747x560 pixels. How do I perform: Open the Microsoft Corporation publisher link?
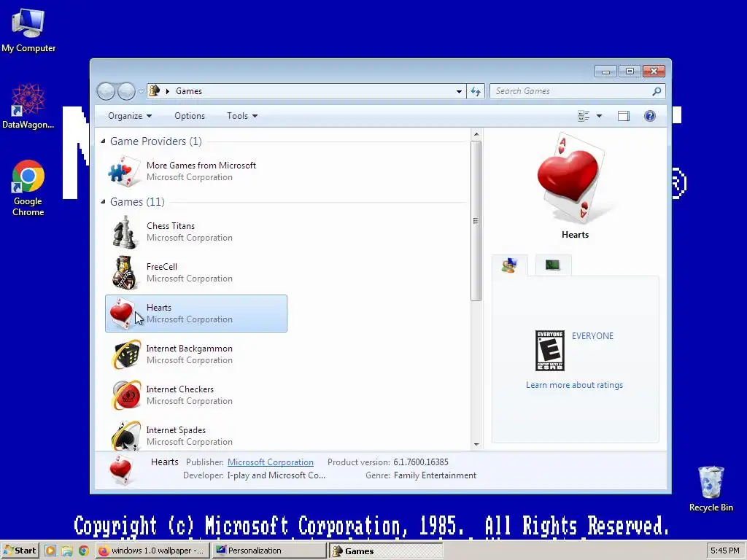point(271,462)
